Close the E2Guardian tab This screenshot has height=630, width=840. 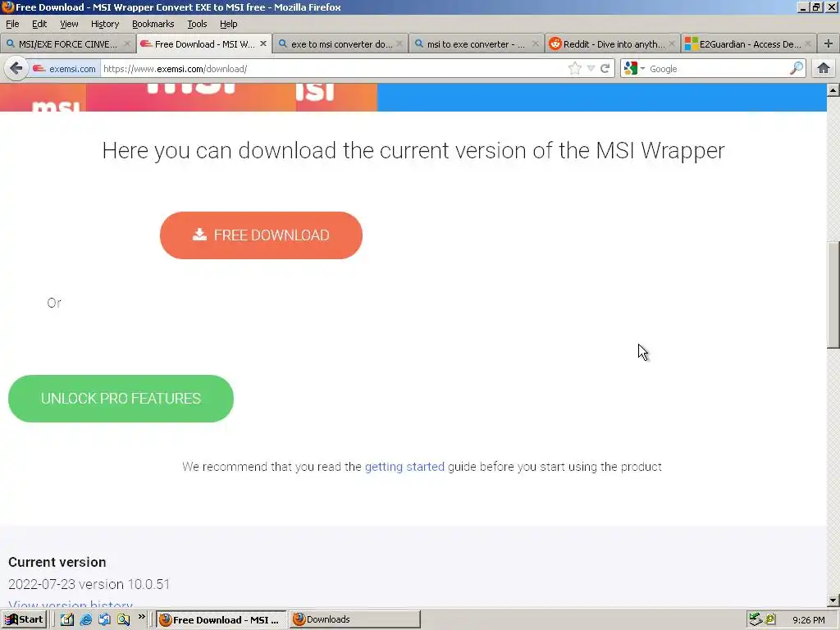[808, 44]
